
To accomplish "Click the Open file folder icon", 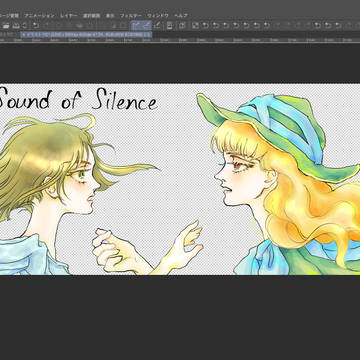I will coord(6,25).
